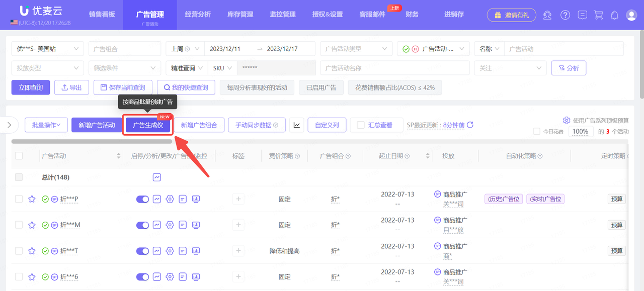The height and width of the screenshot is (291, 644).
Task: Enable the 汇总查看 checkbox
Action: pos(360,125)
